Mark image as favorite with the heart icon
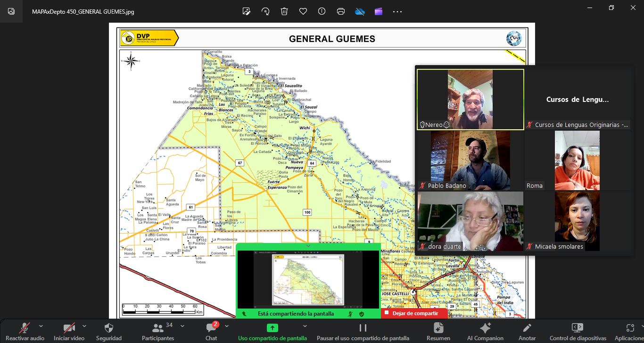This screenshot has height=343, width=644. [303, 11]
